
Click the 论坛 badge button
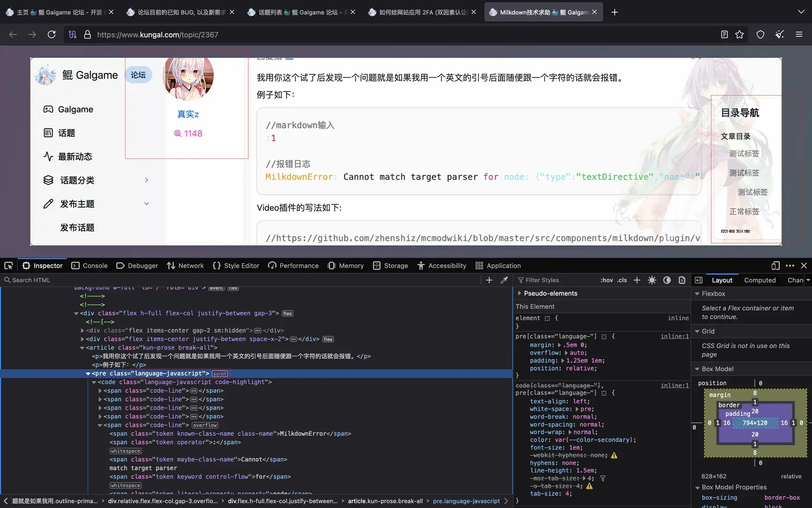pyautogui.click(x=138, y=75)
